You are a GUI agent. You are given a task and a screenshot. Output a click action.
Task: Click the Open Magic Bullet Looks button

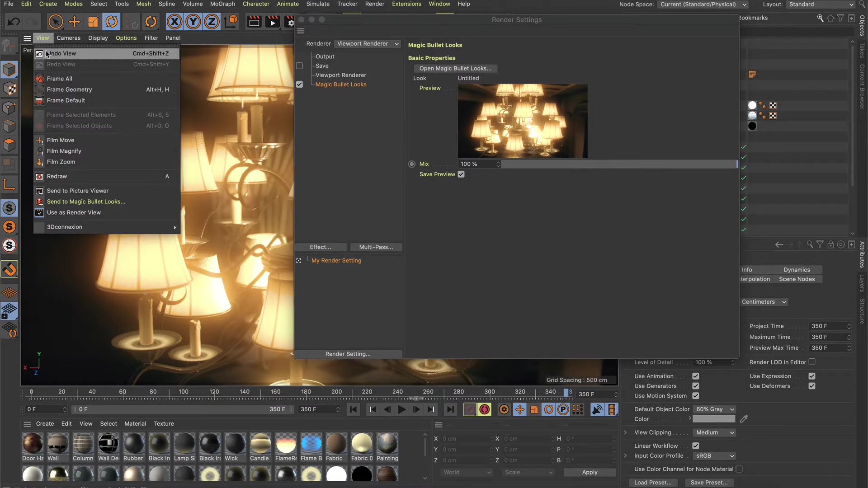[x=455, y=68]
